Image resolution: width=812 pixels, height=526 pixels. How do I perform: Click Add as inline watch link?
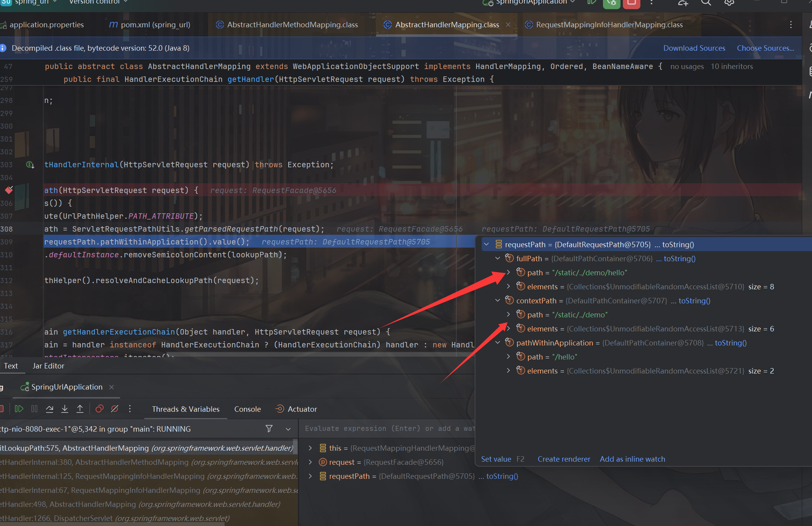[x=632, y=459]
